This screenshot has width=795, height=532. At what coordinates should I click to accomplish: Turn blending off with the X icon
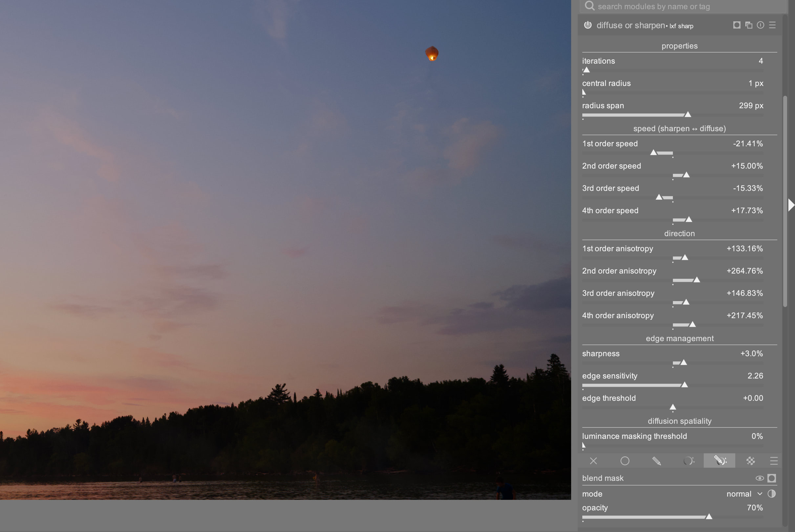click(593, 461)
